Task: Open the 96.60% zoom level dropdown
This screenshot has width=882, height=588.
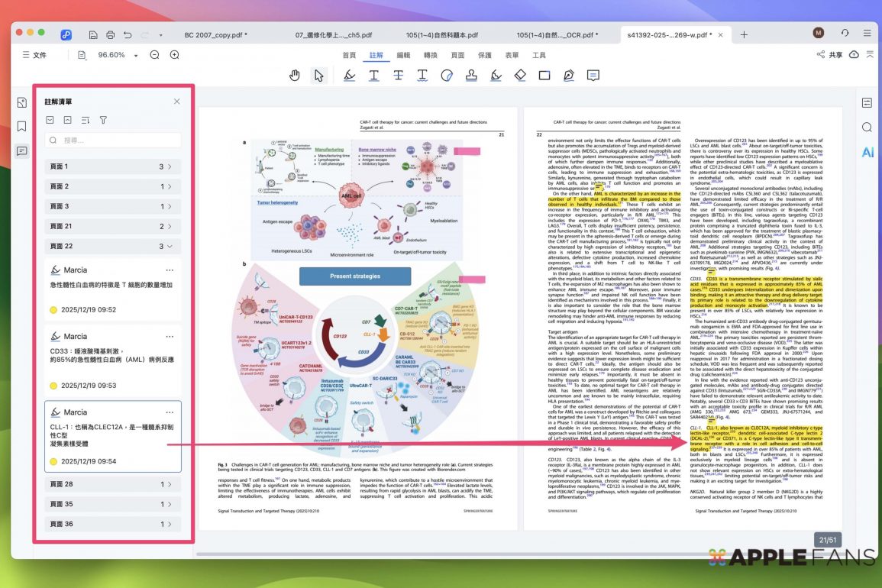Action: [x=136, y=56]
